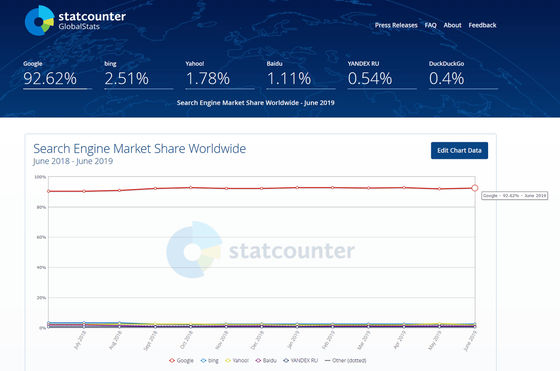Toggle Baidu series in chart legend

(x=266, y=361)
